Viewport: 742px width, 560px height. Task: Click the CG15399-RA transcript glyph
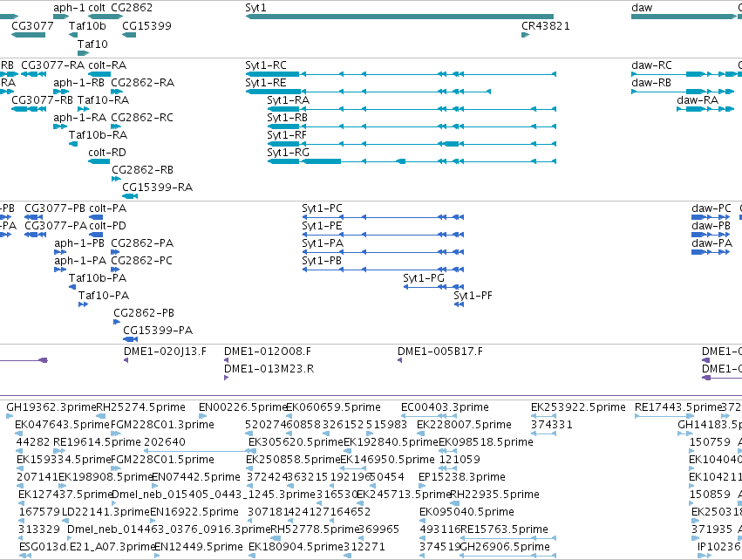(130, 196)
